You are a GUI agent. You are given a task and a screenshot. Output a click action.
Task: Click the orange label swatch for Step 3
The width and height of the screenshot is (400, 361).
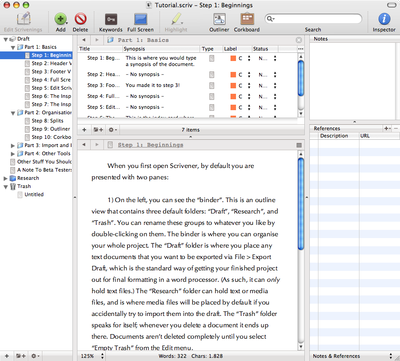[233, 86]
